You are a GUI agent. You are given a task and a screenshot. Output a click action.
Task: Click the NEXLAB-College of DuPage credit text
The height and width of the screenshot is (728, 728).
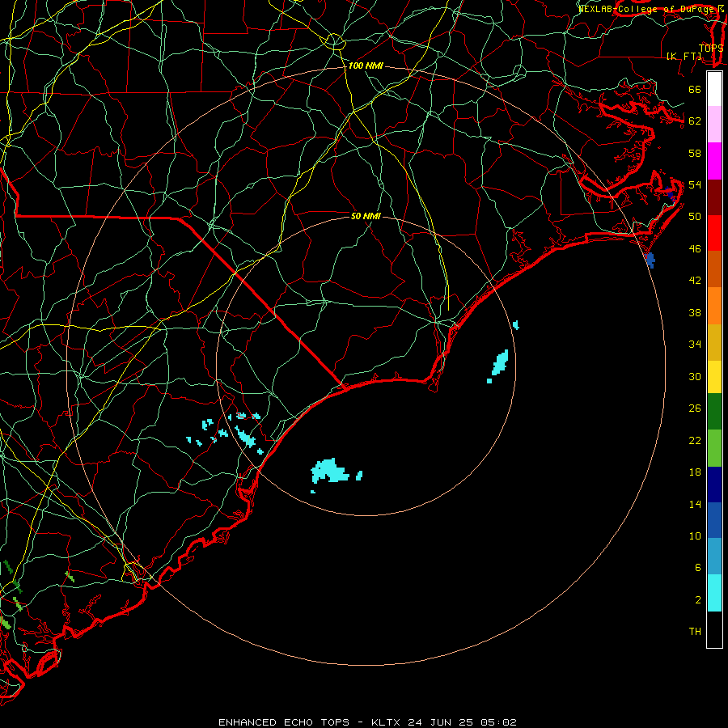pyautogui.click(x=648, y=9)
